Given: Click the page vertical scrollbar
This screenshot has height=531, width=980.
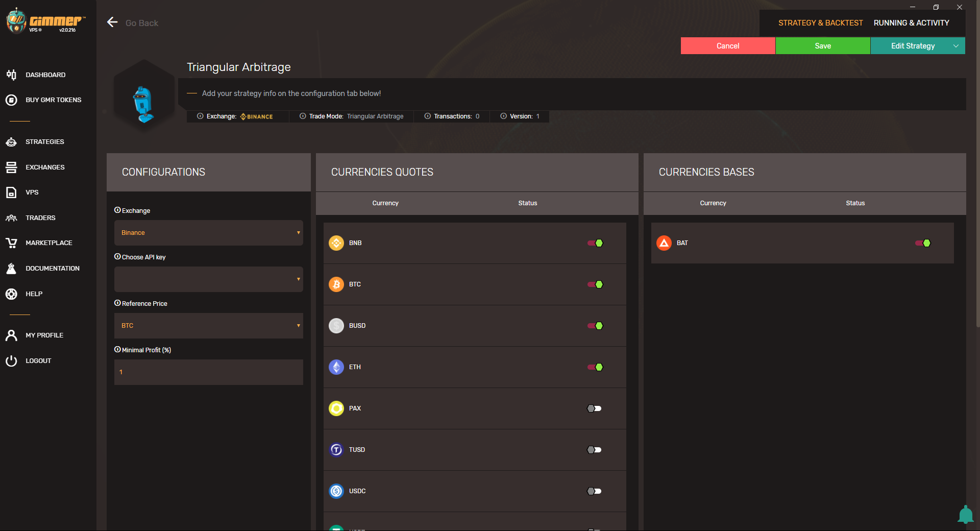Looking at the screenshot, I should click(977, 163).
